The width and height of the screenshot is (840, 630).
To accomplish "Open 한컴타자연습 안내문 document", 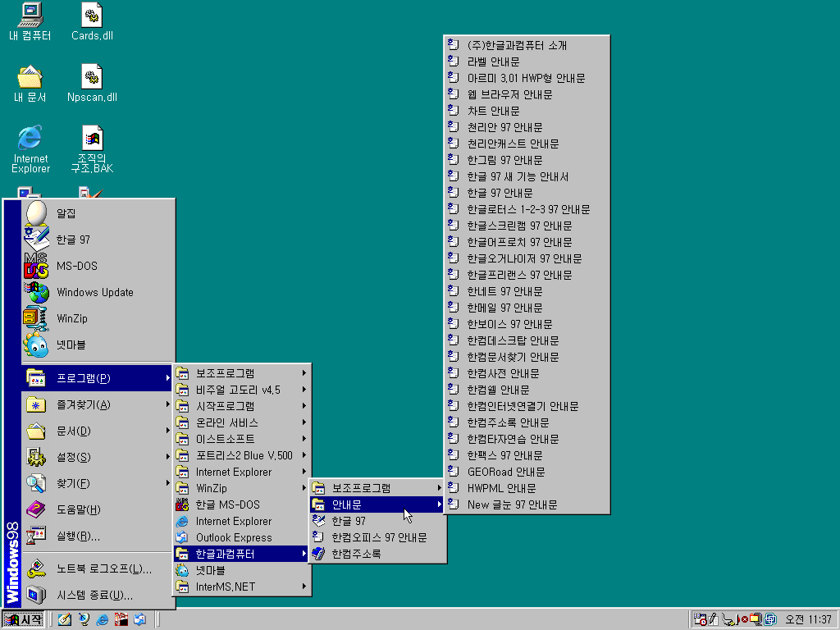I will [527, 439].
